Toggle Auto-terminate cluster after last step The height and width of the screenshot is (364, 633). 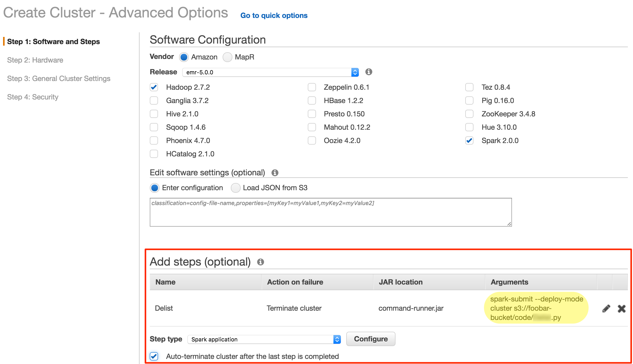[x=154, y=356]
